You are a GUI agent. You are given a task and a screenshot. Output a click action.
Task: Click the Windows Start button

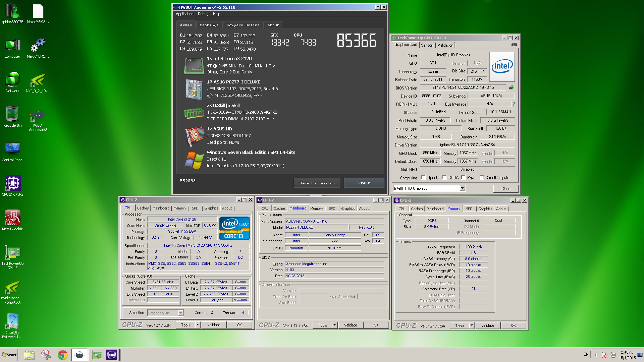pos(9,355)
